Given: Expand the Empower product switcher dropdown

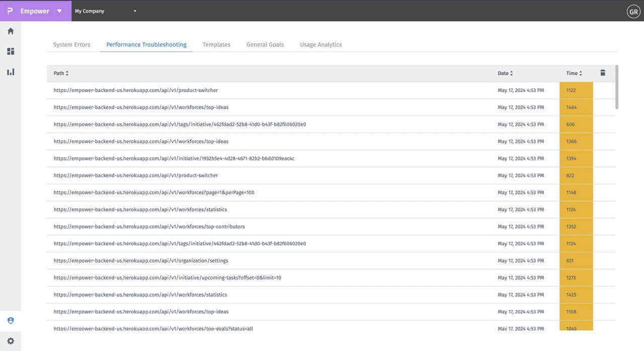Looking at the screenshot, I should (59, 11).
